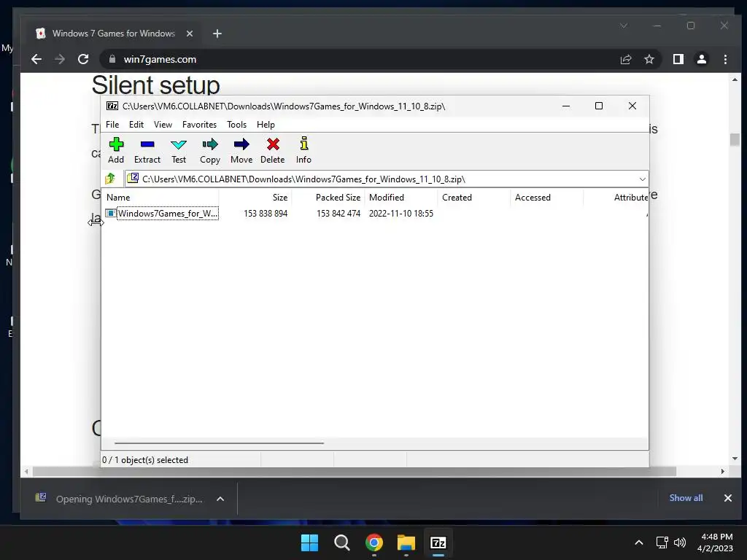Click the Windows7Games file's icon in list
Screen dimensions: 747x560
(x=111, y=213)
